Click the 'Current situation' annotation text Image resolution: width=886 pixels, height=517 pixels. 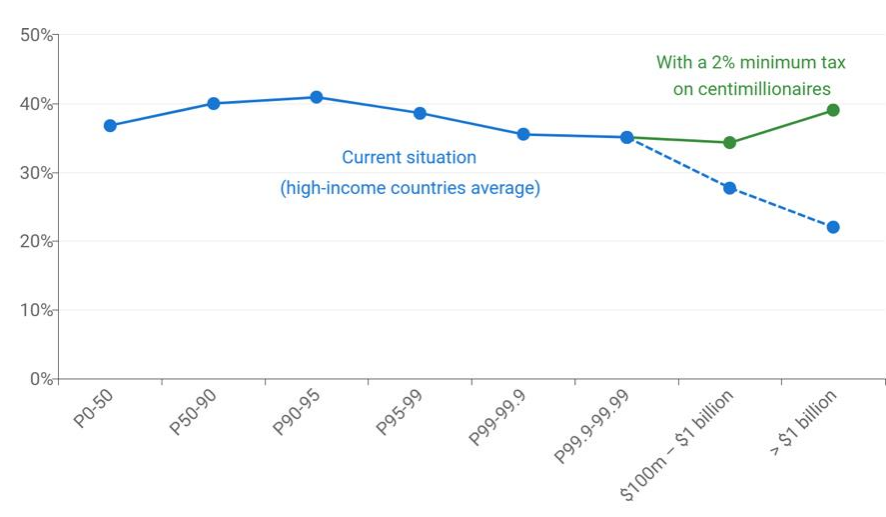coord(410,158)
